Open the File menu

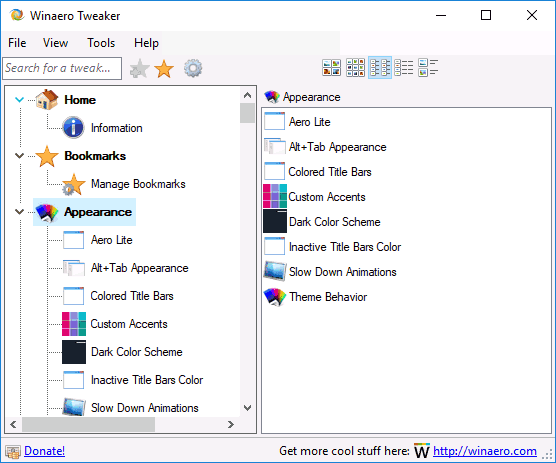17,43
